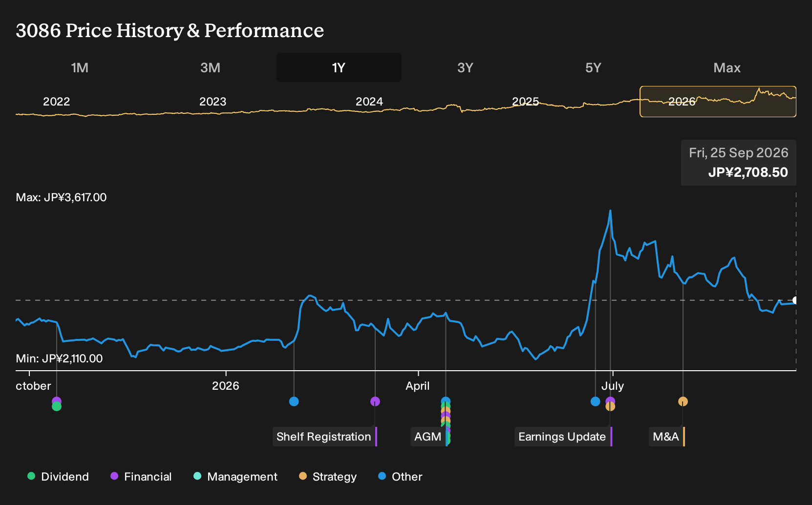The width and height of the screenshot is (812, 505).
Task: Click the orange Strategy dot at July
Action: (x=610, y=406)
